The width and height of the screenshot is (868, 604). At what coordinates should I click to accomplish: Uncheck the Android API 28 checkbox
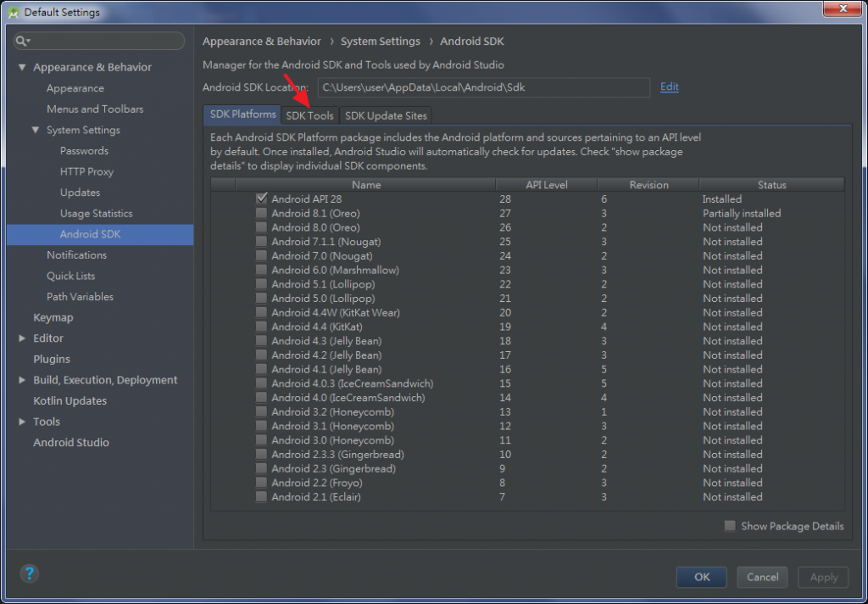pyautogui.click(x=261, y=199)
